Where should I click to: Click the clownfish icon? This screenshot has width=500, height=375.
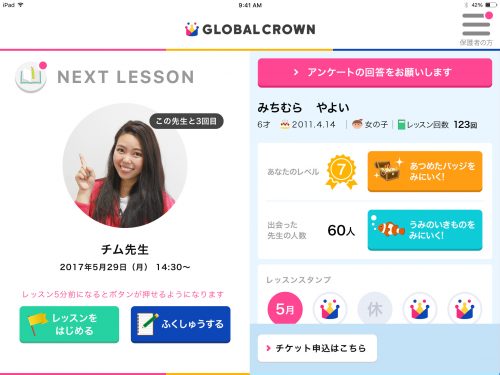[389, 229]
